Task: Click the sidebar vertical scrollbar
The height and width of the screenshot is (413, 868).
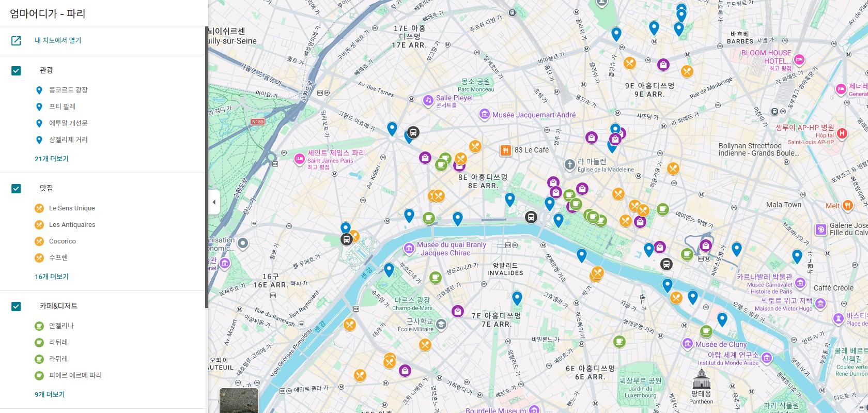Action: [207, 165]
